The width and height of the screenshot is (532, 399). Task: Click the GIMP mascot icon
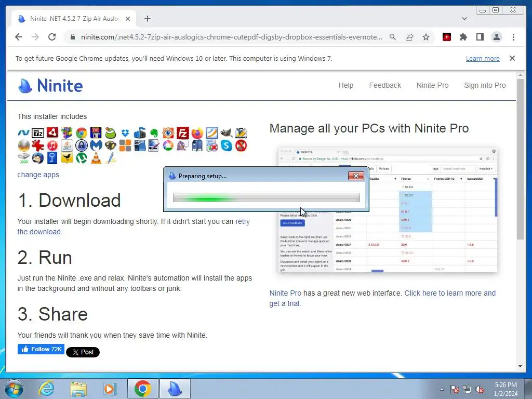[x=227, y=133]
